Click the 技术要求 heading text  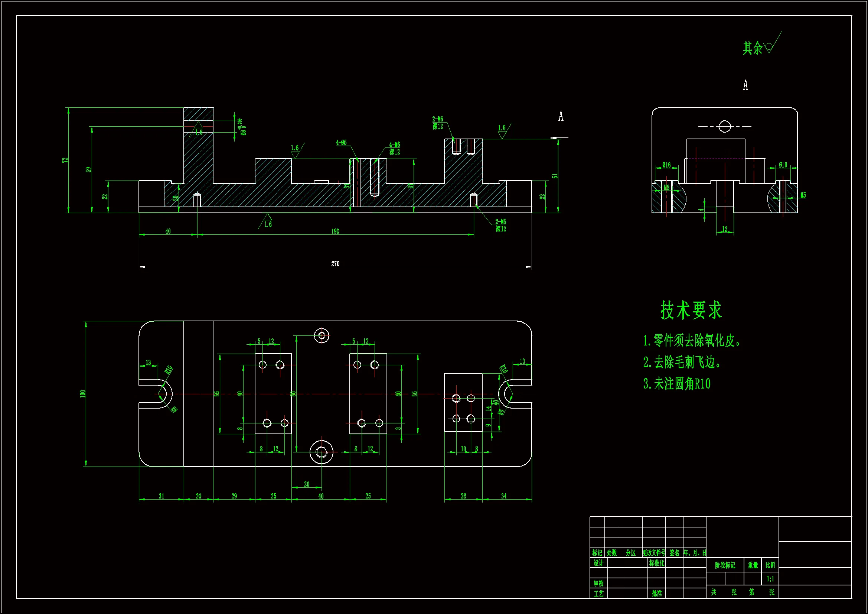tap(691, 311)
